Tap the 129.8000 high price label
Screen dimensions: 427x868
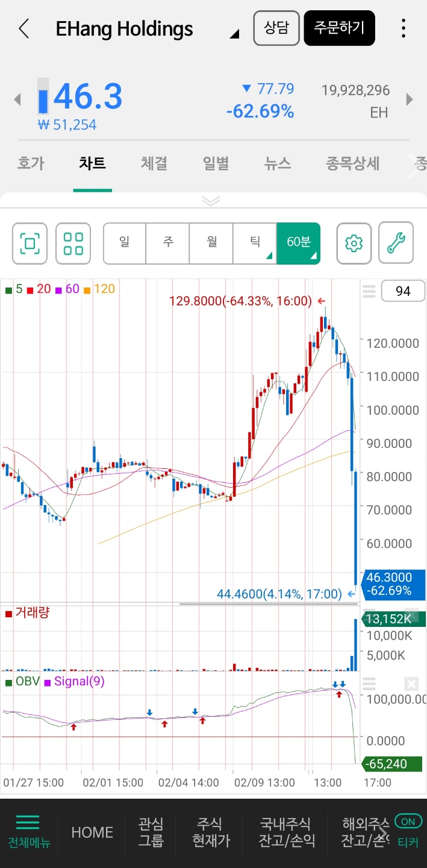pyautogui.click(x=241, y=301)
